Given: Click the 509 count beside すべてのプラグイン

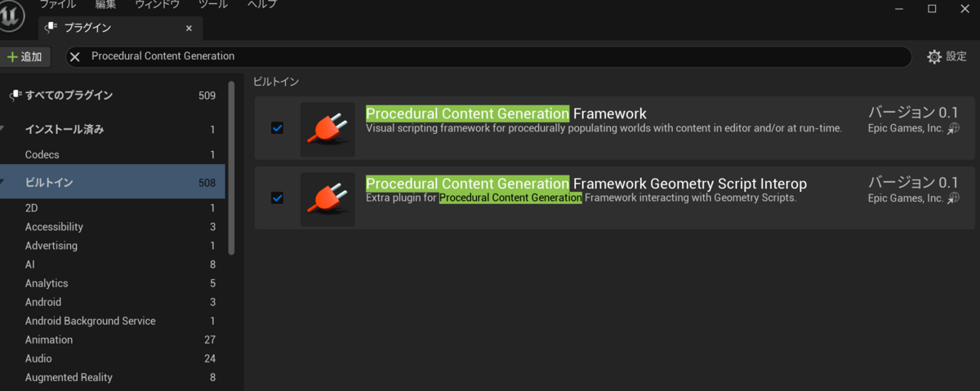Looking at the screenshot, I should 207,96.
